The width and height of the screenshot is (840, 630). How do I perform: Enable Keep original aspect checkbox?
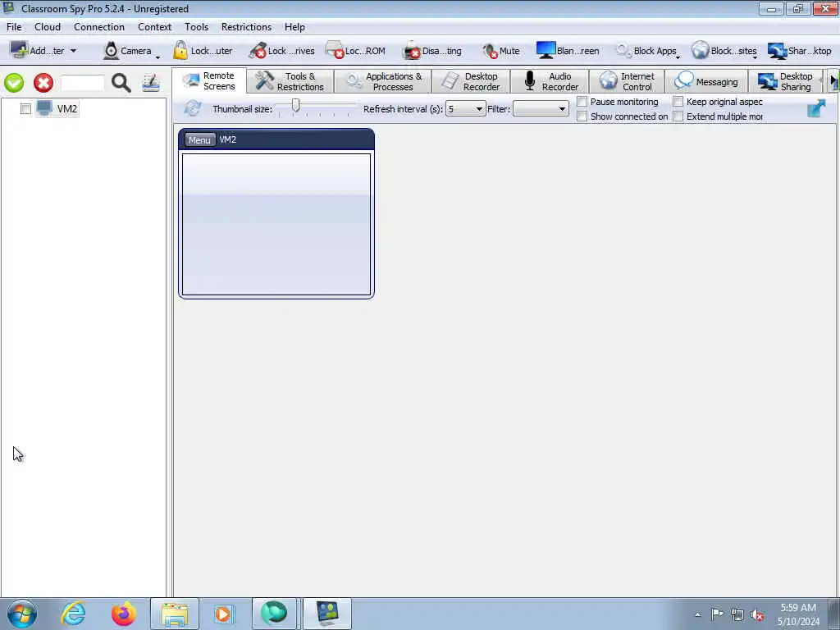tap(678, 101)
